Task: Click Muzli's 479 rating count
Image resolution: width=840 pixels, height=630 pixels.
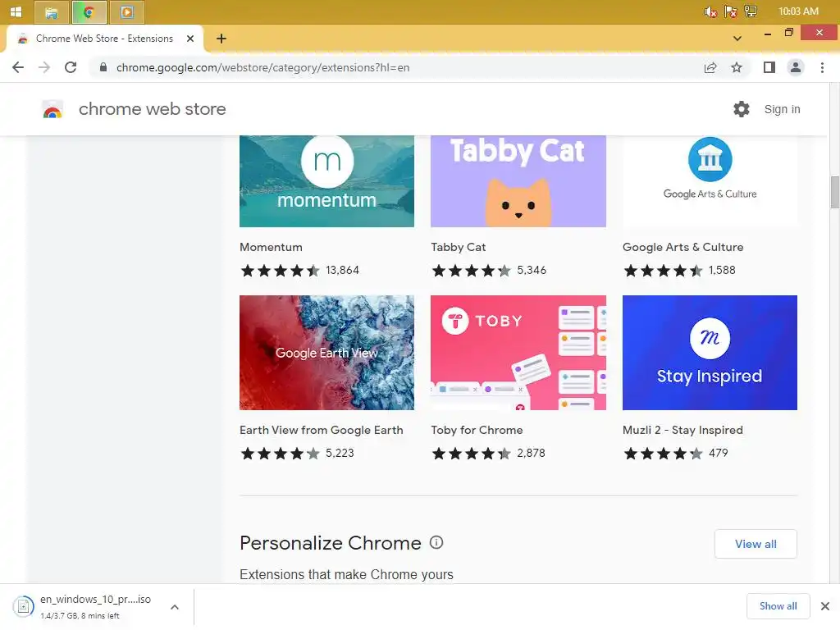Action: coord(719,453)
